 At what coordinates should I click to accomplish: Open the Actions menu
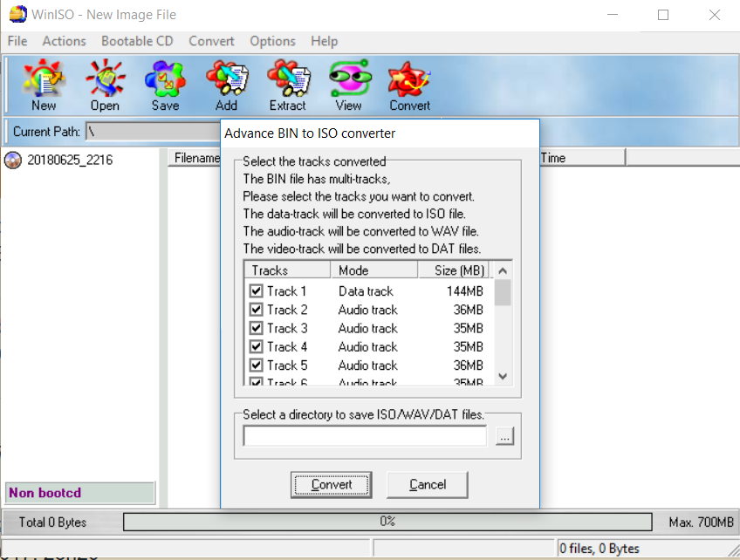click(x=65, y=41)
